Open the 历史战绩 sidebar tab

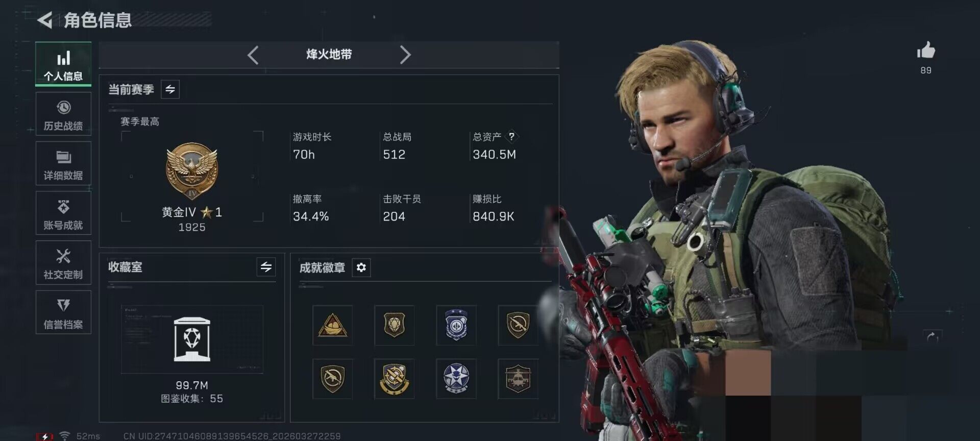click(63, 114)
